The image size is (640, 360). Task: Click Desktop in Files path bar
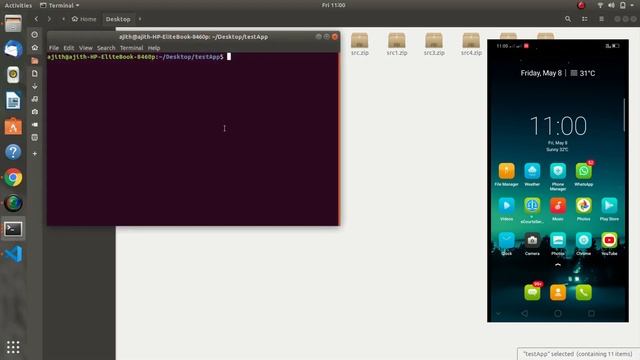(118, 19)
